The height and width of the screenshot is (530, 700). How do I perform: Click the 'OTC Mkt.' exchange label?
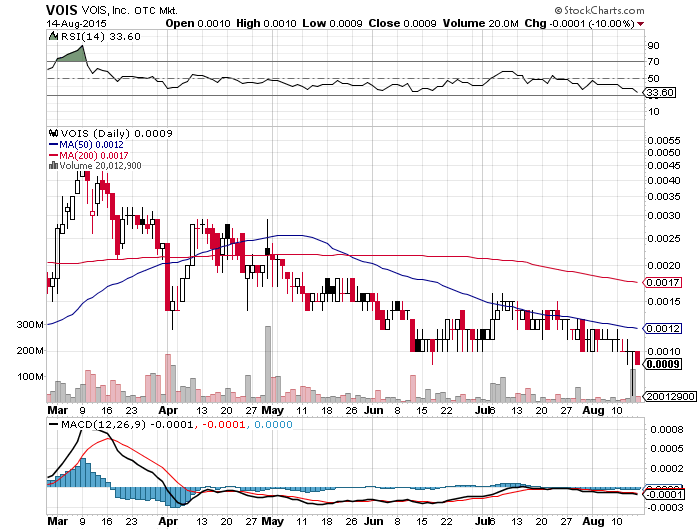pos(156,11)
